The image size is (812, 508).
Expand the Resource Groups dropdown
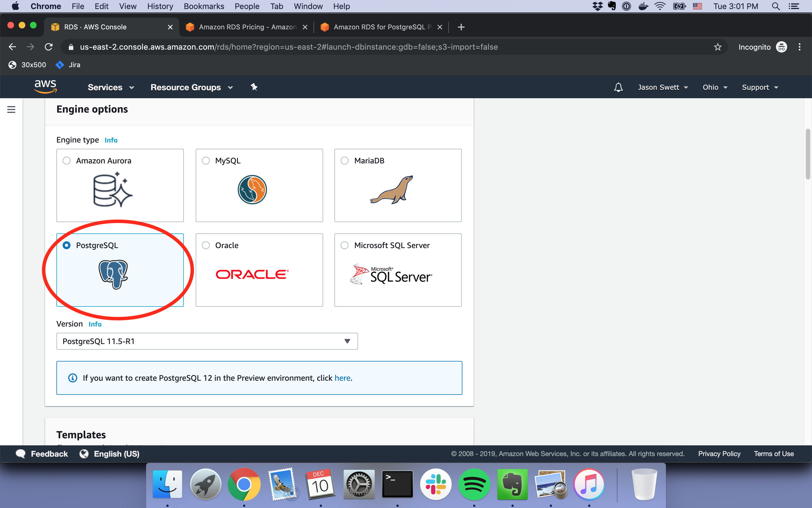(192, 87)
